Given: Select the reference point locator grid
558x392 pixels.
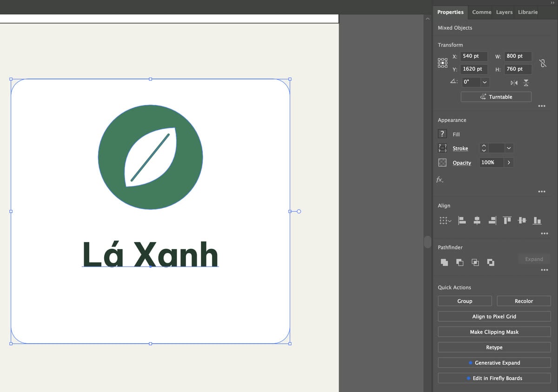Looking at the screenshot, I should pyautogui.click(x=443, y=63).
